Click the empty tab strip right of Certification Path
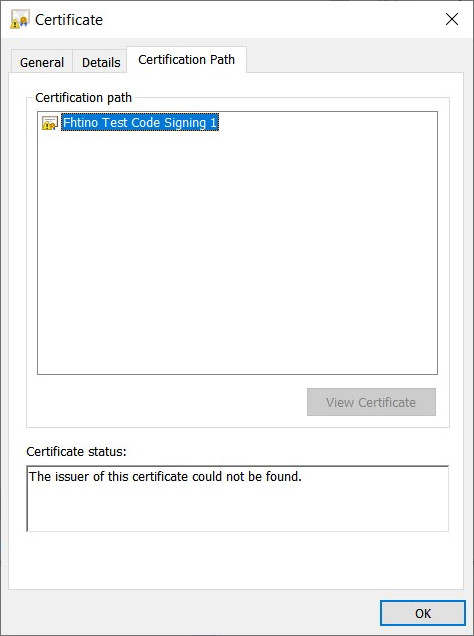Screen dimensions: 474x636 coord(355,60)
